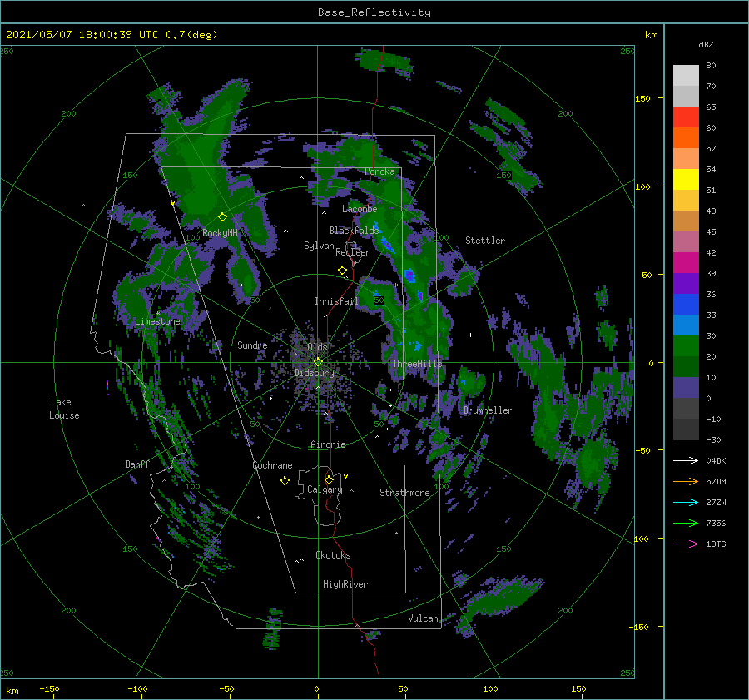Click the Blackfalds city label

(x=354, y=231)
